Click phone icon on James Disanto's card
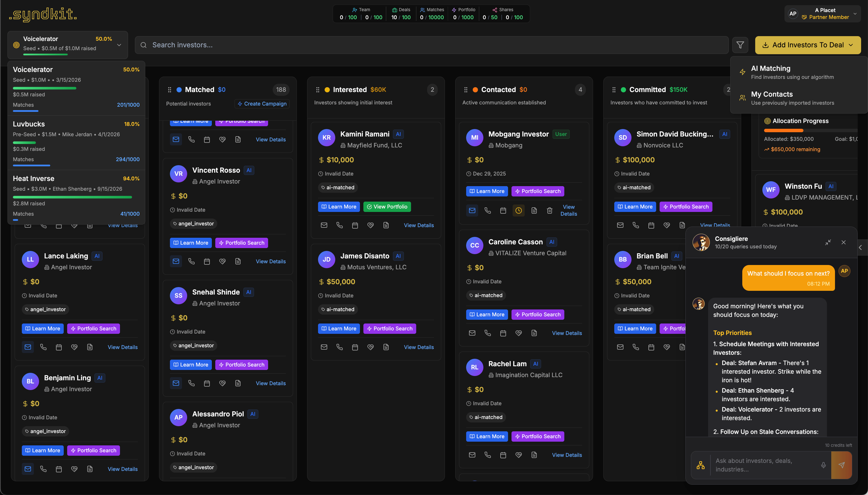868x495 pixels. (339, 347)
